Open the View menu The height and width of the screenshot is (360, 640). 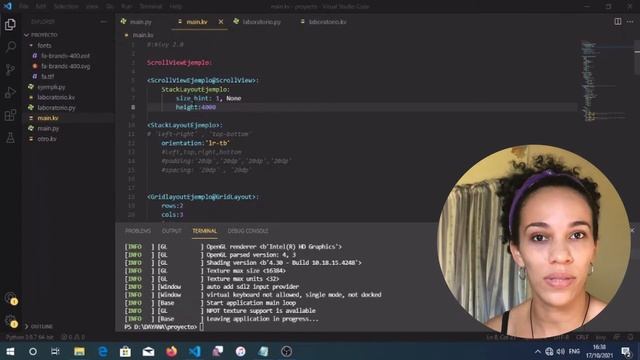[92, 7]
